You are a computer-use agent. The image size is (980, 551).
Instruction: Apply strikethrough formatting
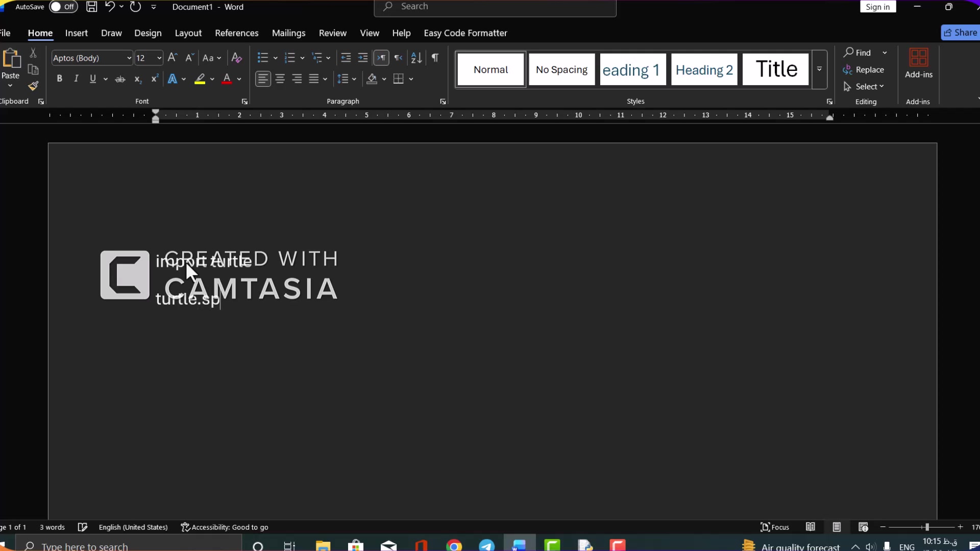click(120, 79)
